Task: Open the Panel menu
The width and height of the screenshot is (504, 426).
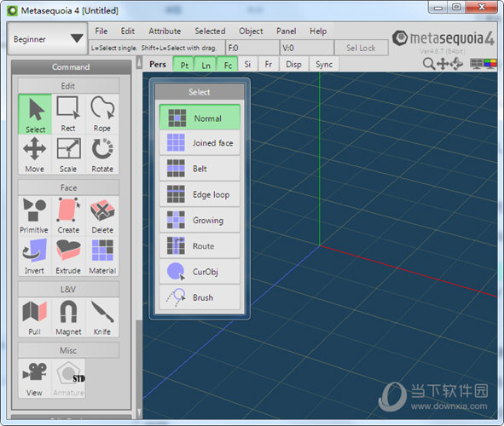Action: tap(286, 32)
